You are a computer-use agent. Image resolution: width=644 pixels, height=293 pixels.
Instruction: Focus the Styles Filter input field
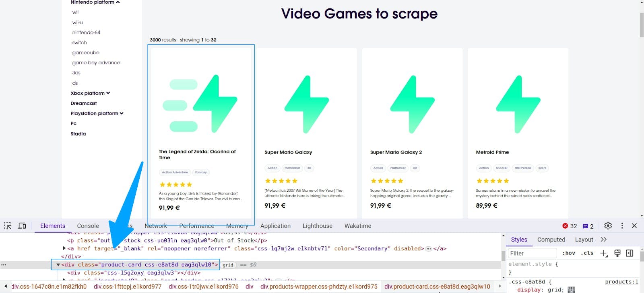532,253
